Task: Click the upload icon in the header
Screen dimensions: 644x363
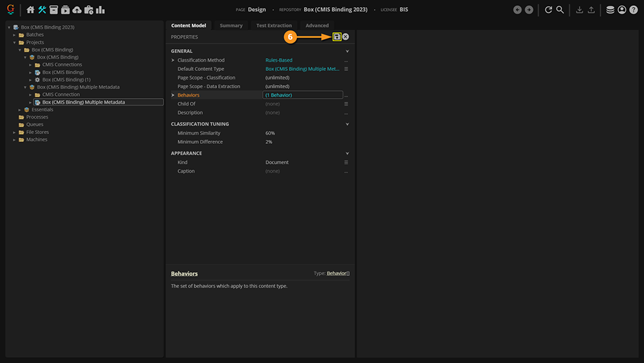Action: [x=591, y=10]
